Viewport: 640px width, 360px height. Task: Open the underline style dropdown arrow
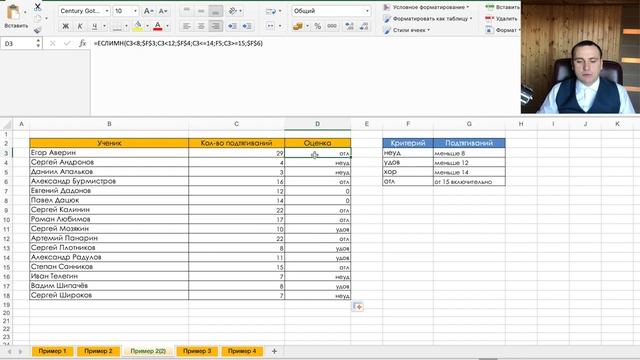pos(104,26)
